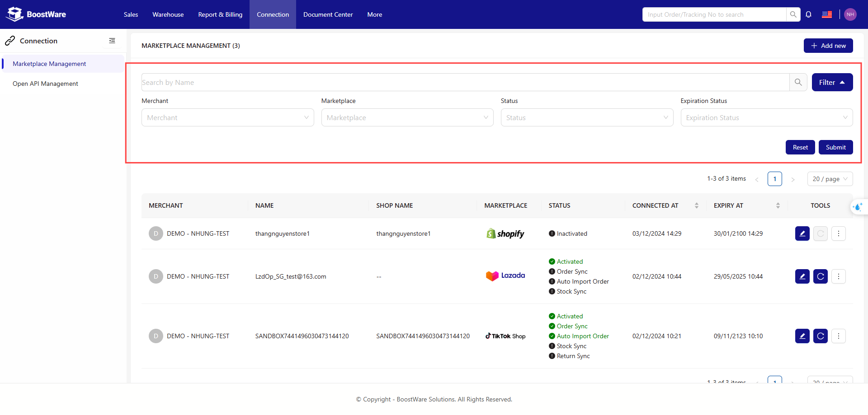
Task: Open more options for TikTok Shop row
Action: 838,336
